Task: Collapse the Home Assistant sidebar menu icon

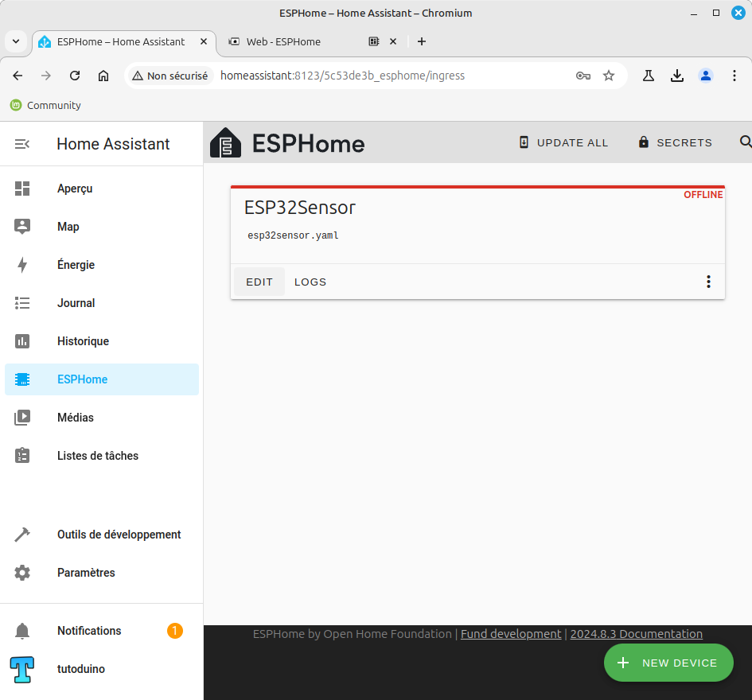Action: pyautogui.click(x=22, y=144)
